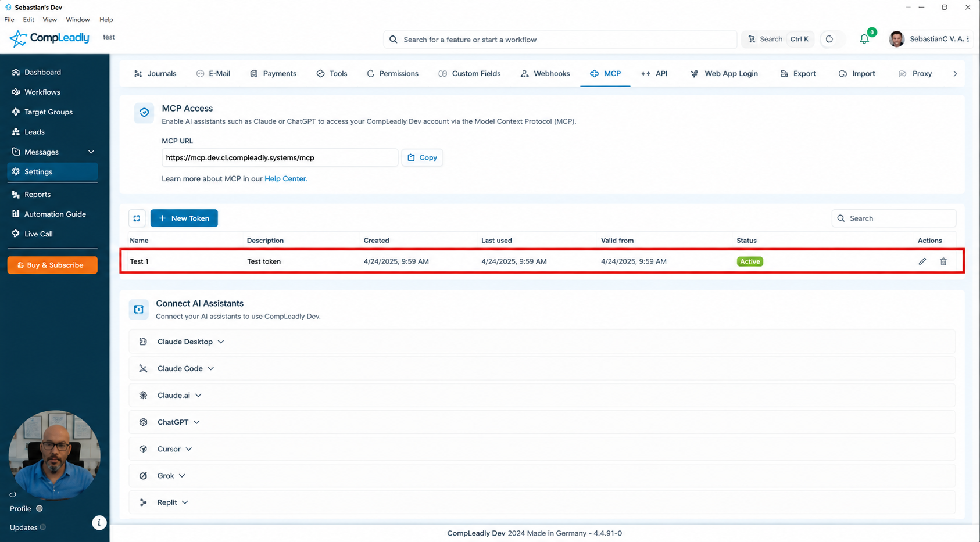Click the Automation Guide sidebar icon

pyautogui.click(x=16, y=214)
